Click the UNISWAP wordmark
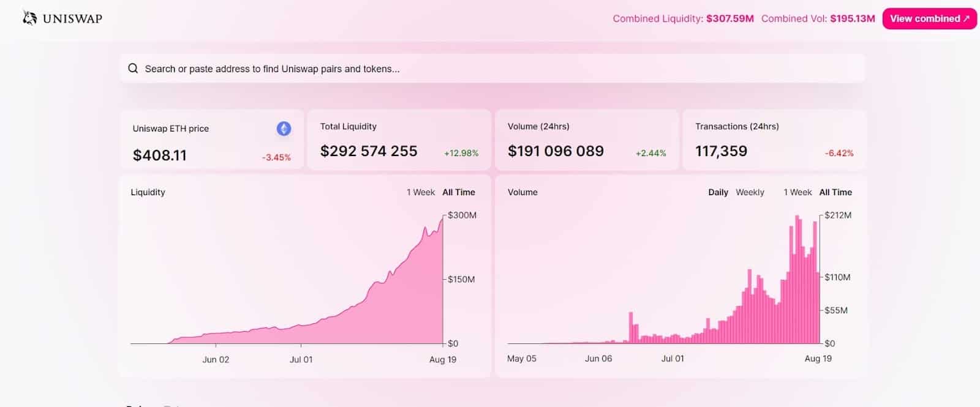980x407 pixels. [72, 19]
